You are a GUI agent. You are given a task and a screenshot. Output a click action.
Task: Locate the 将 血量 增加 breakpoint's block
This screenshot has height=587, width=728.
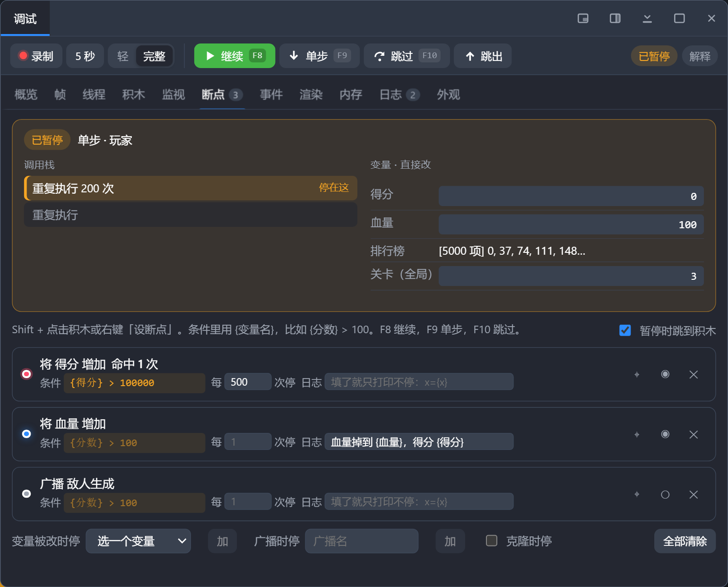tap(637, 435)
